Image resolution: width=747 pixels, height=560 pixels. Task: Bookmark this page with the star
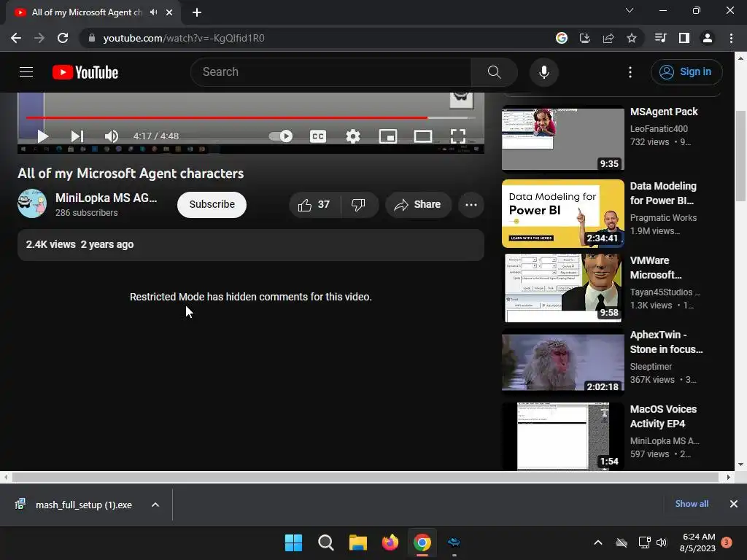[x=632, y=38]
